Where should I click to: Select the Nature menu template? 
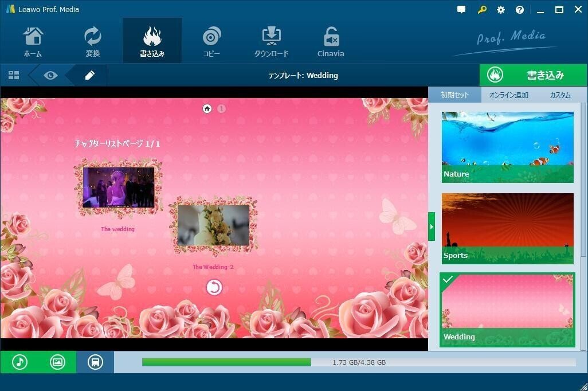point(507,147)
